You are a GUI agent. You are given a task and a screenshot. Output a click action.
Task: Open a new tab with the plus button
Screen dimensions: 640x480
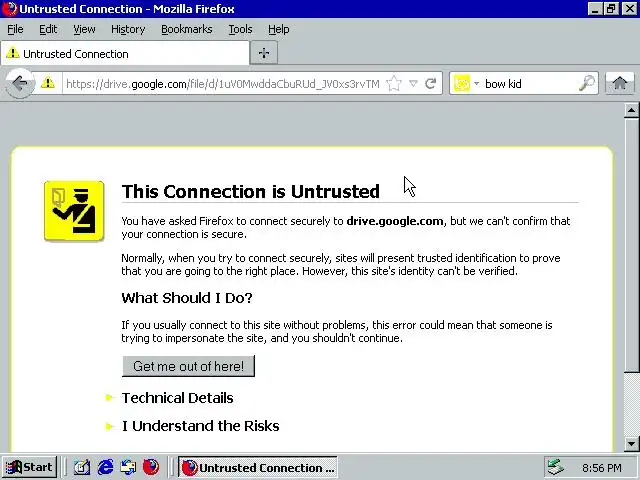264,53
